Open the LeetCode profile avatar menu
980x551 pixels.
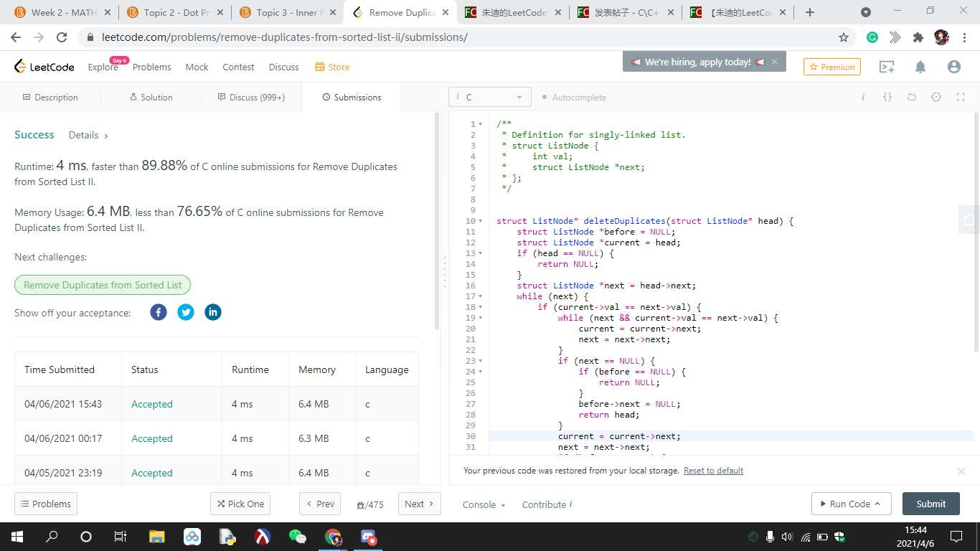(953, 67)
